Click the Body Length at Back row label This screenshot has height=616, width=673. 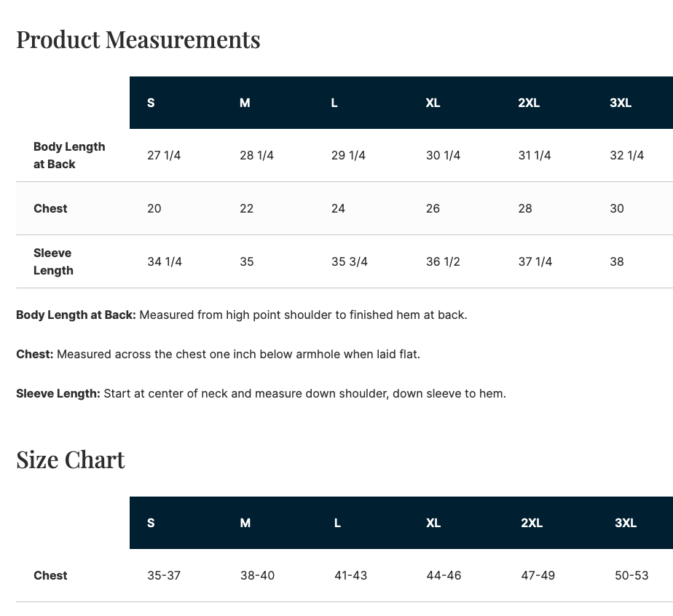tap(69, 155)
